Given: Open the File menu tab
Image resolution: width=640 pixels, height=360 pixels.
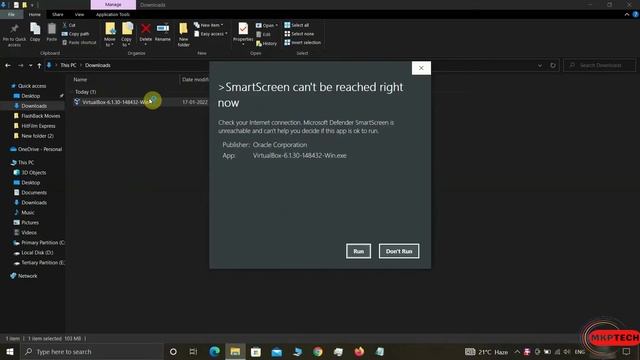Looking at the screenshot, I should pyautogui.click(x=11, y=15).
